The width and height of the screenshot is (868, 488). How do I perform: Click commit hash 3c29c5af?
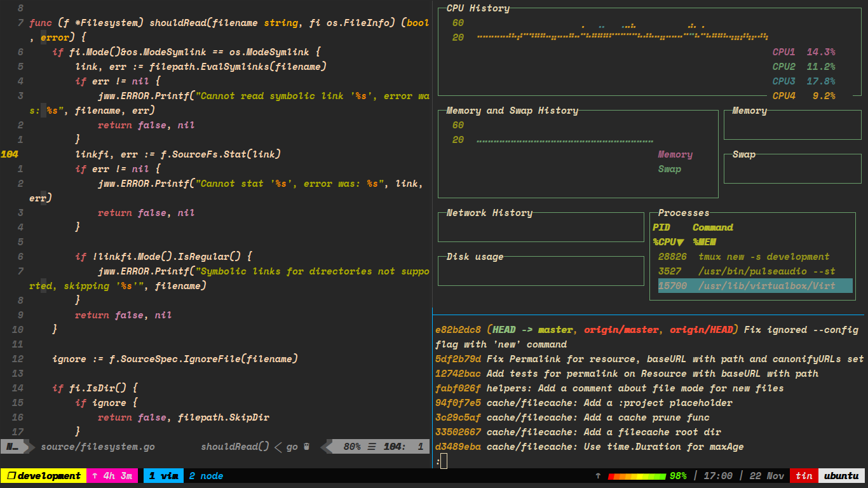click(x=458, y=417)
